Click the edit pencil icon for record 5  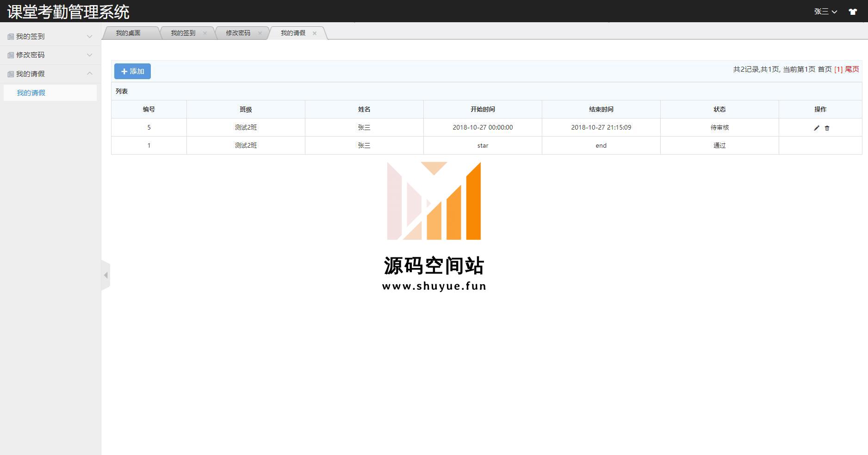click(816, 128)
